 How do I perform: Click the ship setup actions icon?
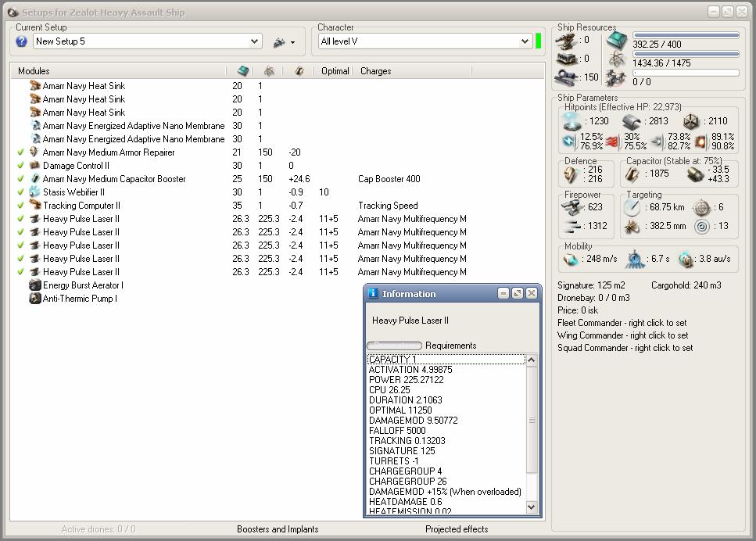click(x=279, y=42)
